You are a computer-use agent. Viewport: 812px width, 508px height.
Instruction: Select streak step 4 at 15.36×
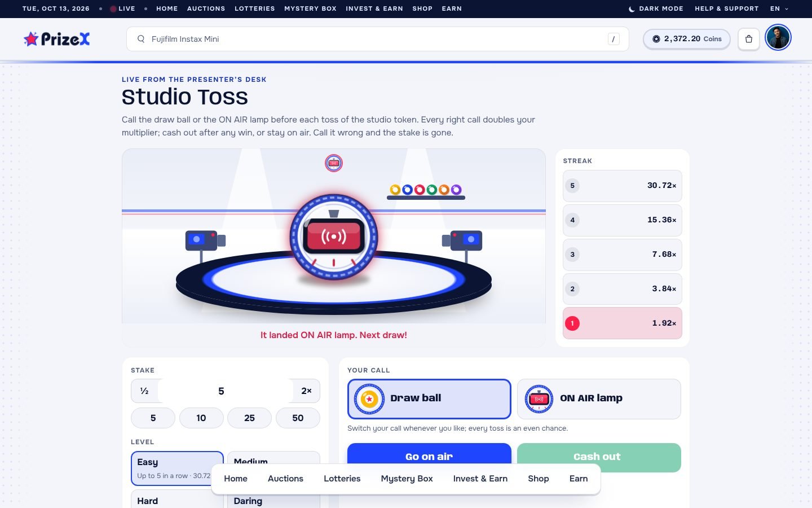623,220
